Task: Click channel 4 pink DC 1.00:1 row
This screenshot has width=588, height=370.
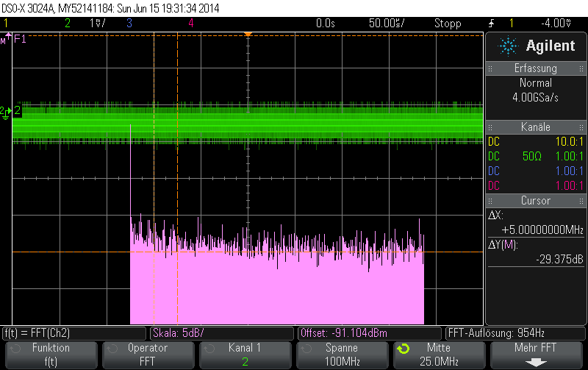Action: [536, 185]
